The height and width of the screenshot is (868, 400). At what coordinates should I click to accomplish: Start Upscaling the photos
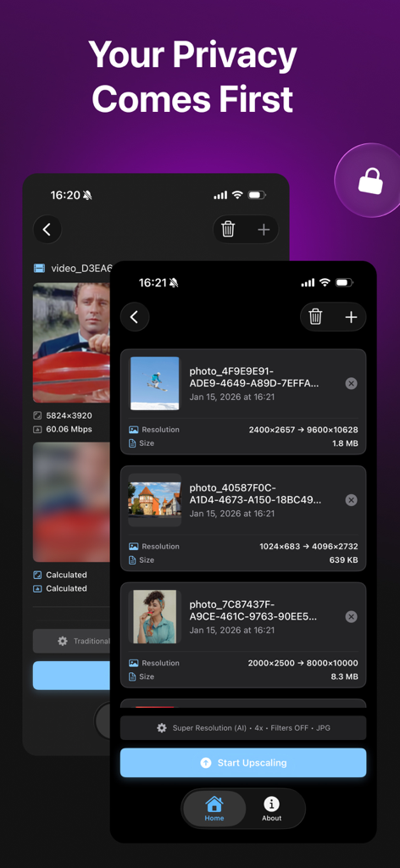(243, 763)
